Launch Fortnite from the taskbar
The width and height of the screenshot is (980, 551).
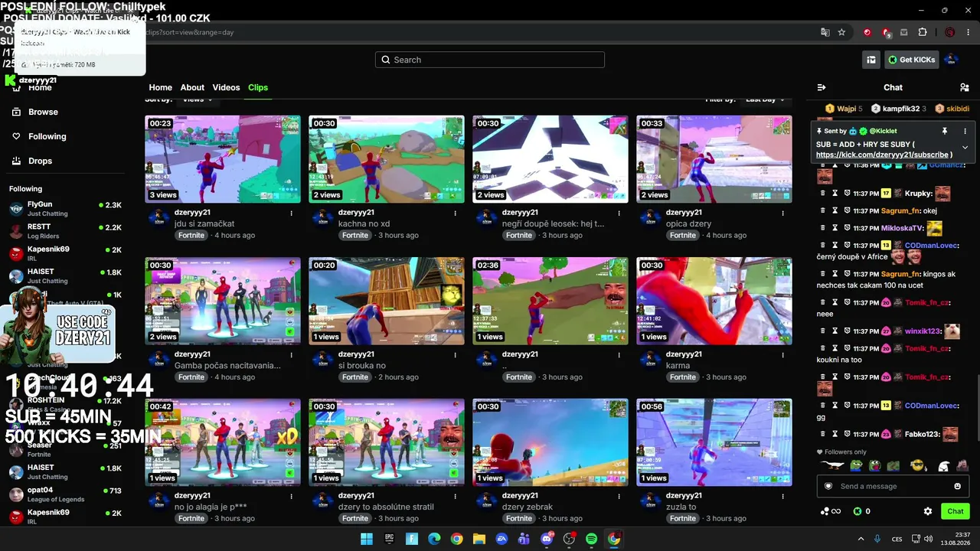(412, 539)
